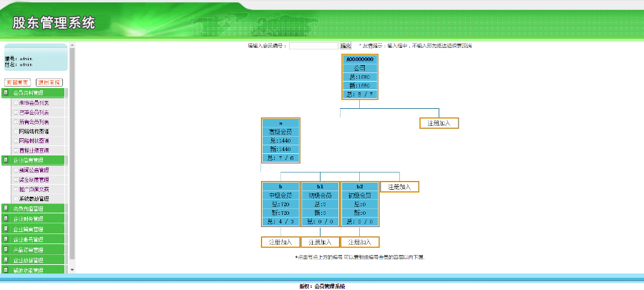Screen dimensions: 644x290
Task: Click the bullet icon before 所有会员列表
Action: tap(16, 122)
